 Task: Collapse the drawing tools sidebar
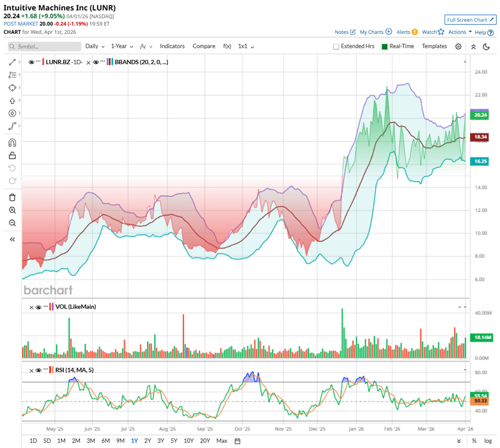[x=12, y=239]
